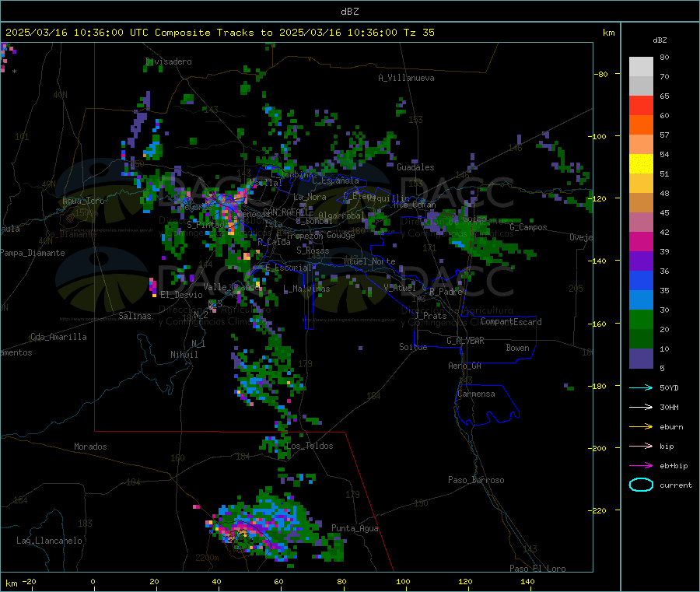The height and width of the screenshot is (592, 700).
Task: Click the blue 35 dBZ color swatch
Action: click(x=641, y=280)
